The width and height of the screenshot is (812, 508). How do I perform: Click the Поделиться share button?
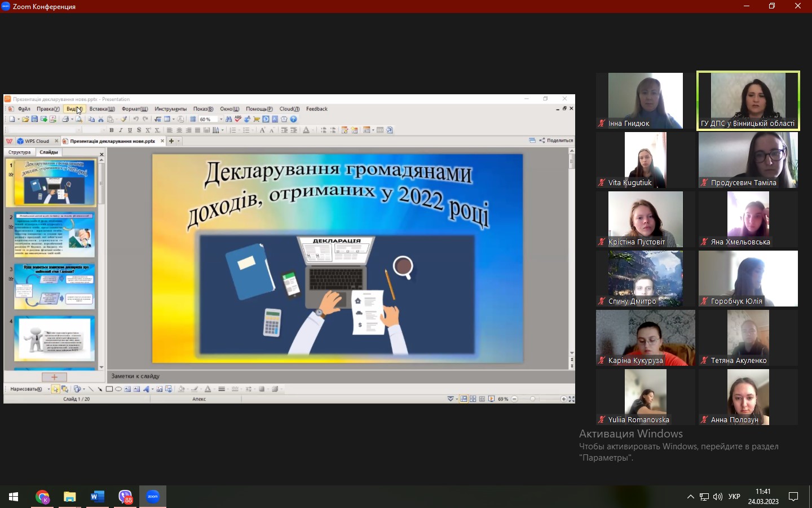point(556,141)
